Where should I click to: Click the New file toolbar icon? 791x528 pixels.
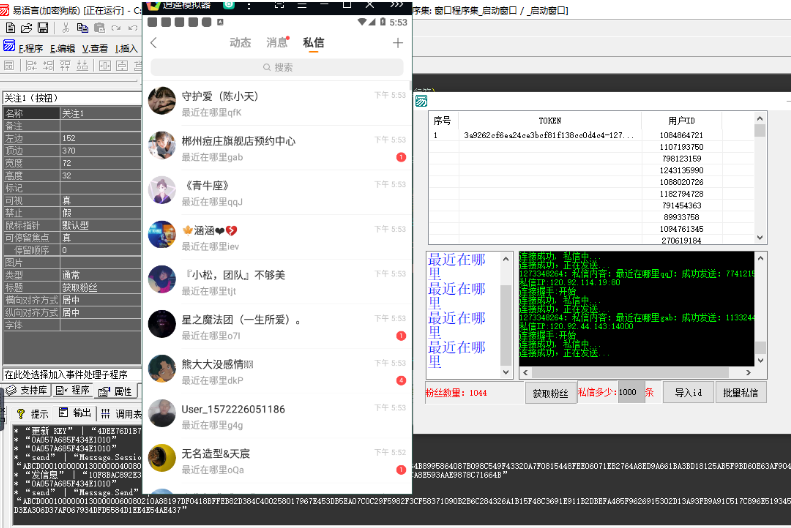coord(10,28)
